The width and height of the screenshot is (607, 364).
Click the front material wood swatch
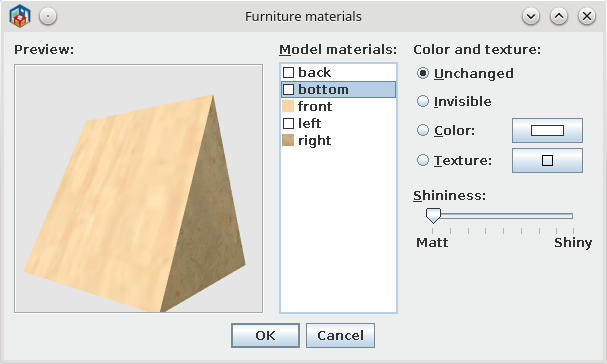point(288,106)
